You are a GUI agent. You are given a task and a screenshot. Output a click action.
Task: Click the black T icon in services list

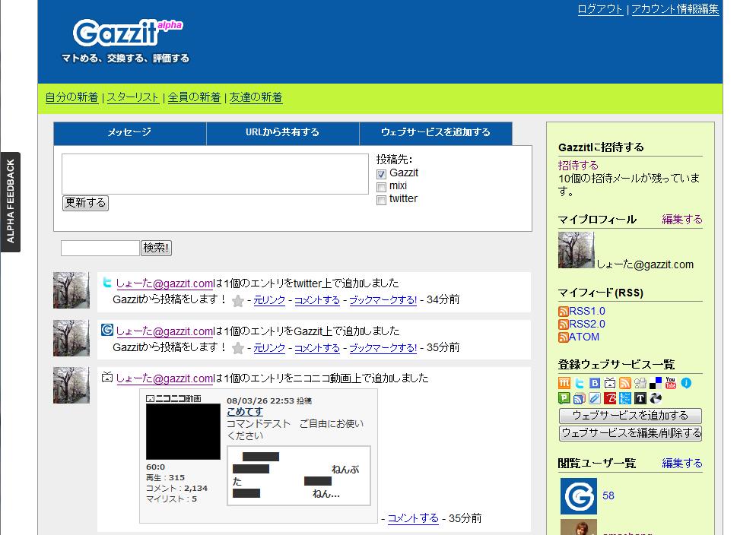coord(640,398)
